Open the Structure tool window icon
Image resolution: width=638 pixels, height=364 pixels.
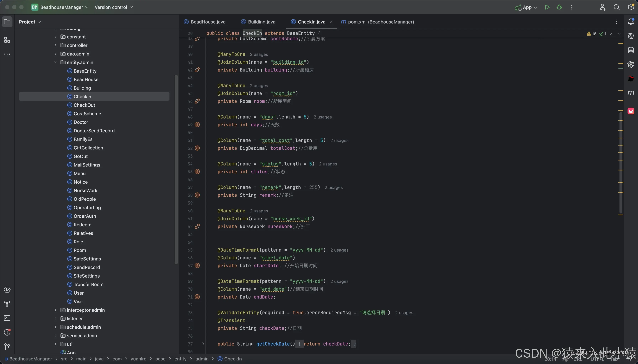7,40
